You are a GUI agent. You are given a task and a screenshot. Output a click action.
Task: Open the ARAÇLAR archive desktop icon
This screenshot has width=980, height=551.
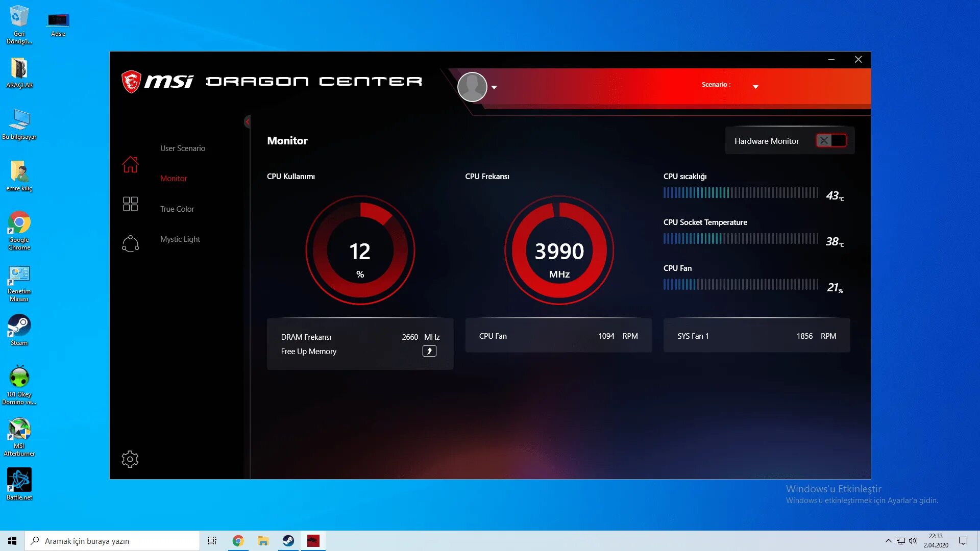tap(19, 73)
